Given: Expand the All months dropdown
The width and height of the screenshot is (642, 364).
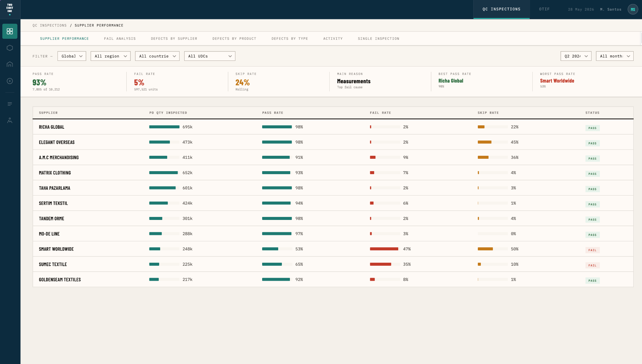Looking at the screenshot, I should click(x=615, y=56).
